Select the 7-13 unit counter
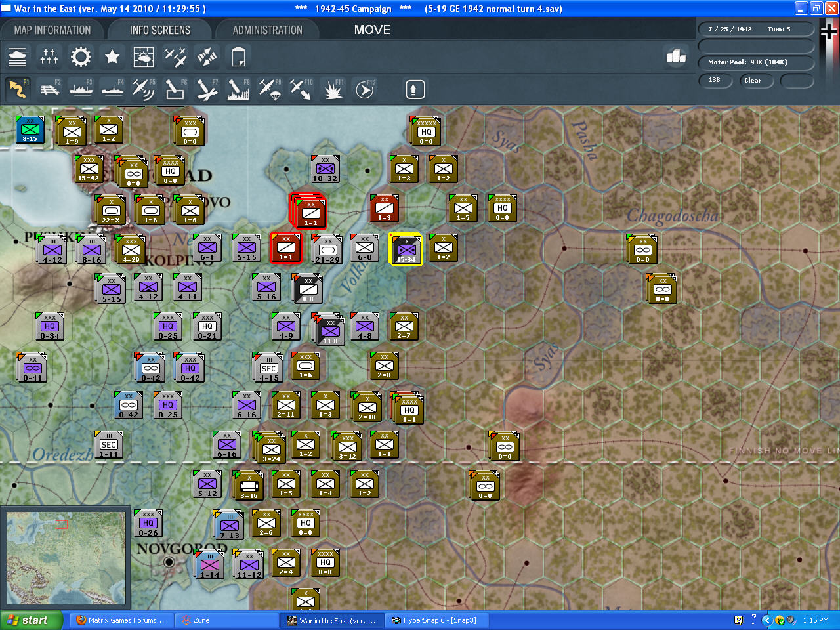This screenshot has width=840, height=630. 229,526
